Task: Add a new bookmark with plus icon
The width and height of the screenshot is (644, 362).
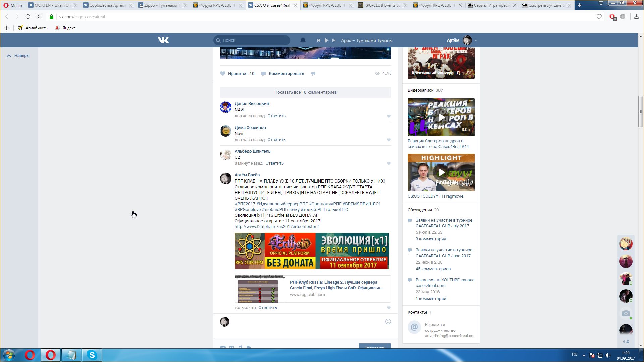Action: coord(6,28)
